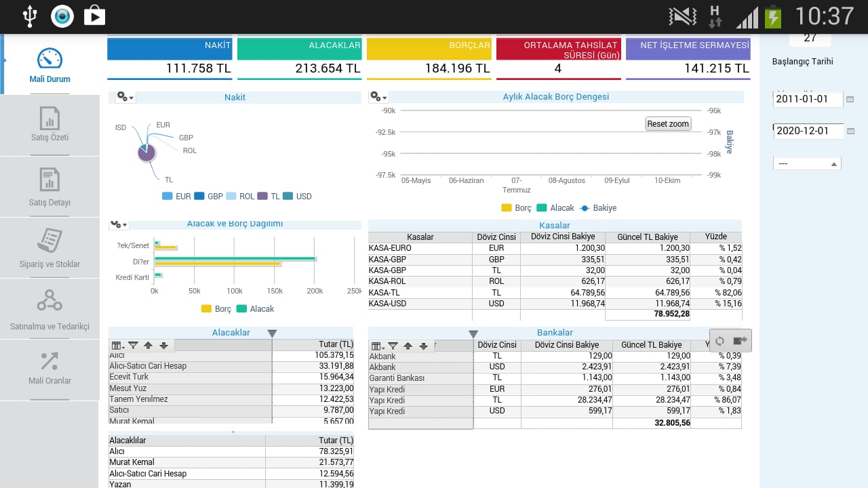
Task: Sort Alacaklar table descending with down arrow
Action: pyautogui.click(x=163, y=346)
